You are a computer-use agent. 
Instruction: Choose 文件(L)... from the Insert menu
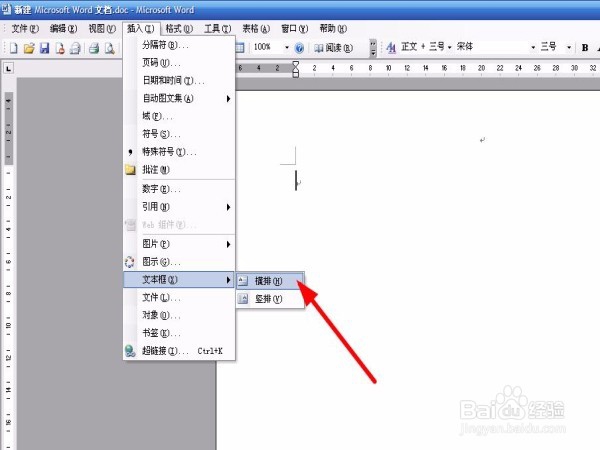click(x=179, y=298)
